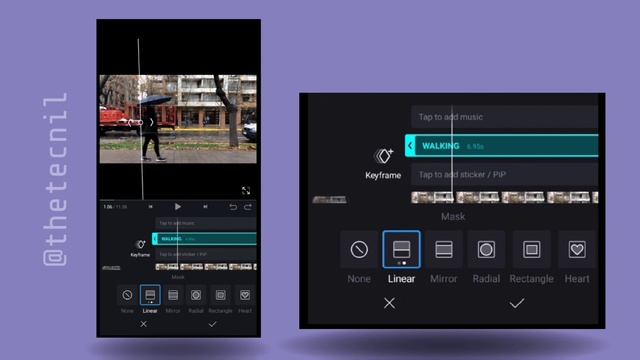Tap the walking person video preview

click(178, 119)
